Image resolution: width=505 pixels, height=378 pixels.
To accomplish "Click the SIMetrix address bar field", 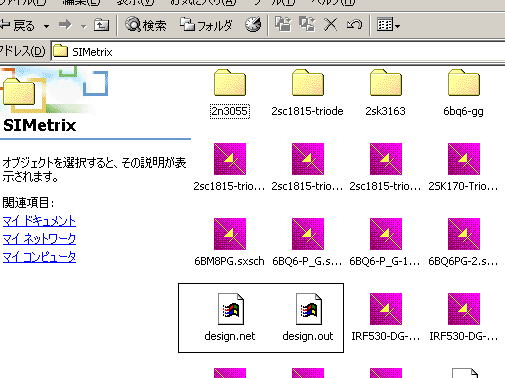I will (278, 52).
